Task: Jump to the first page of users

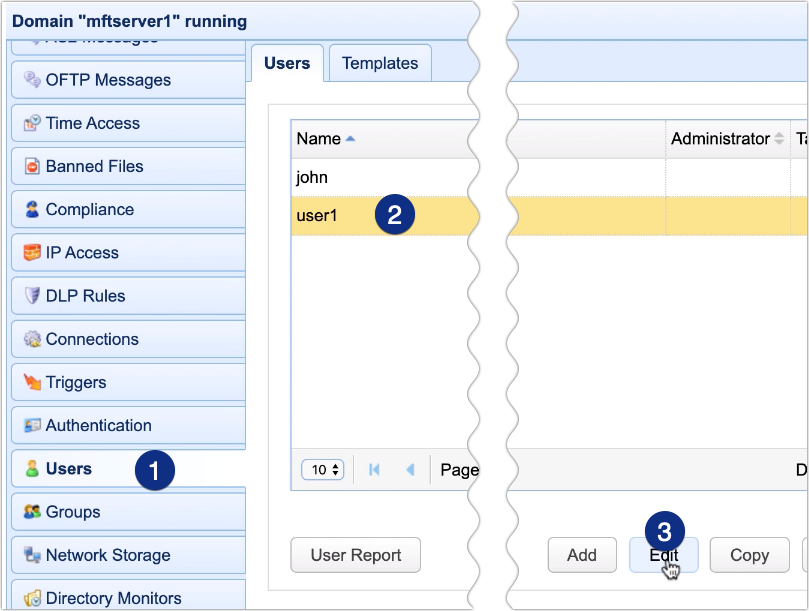Action: pyautogui.click(x=374, y=469)
